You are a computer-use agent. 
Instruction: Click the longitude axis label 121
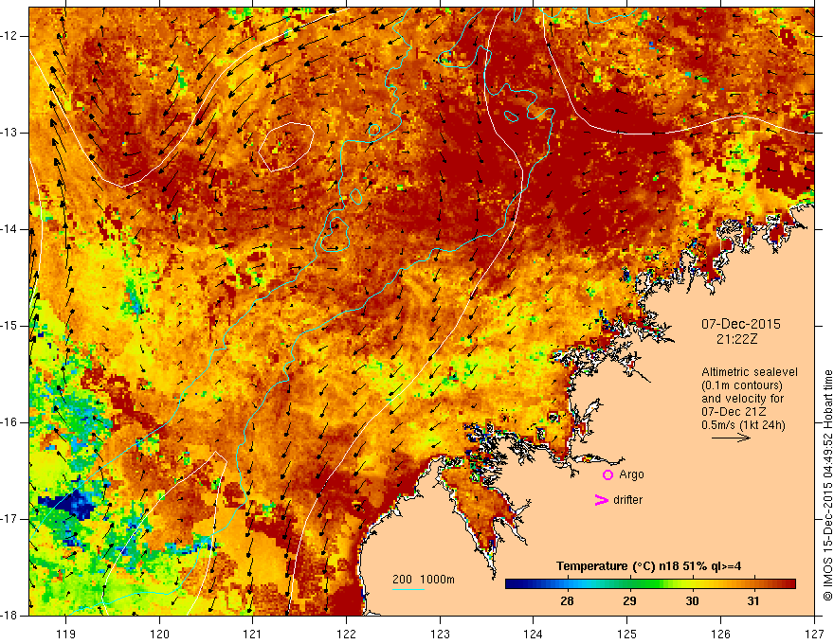click(x=253, y=634)
